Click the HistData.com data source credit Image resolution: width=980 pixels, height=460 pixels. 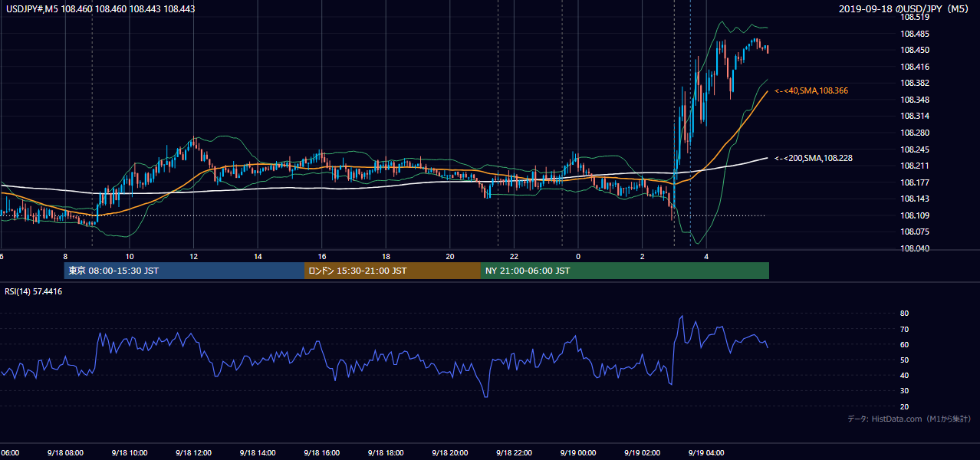(909, 419)
